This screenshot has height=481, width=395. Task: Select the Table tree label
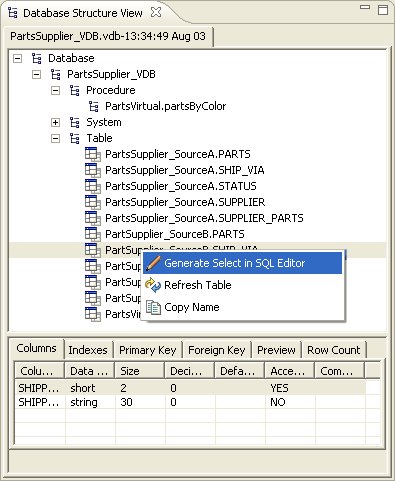99,138
